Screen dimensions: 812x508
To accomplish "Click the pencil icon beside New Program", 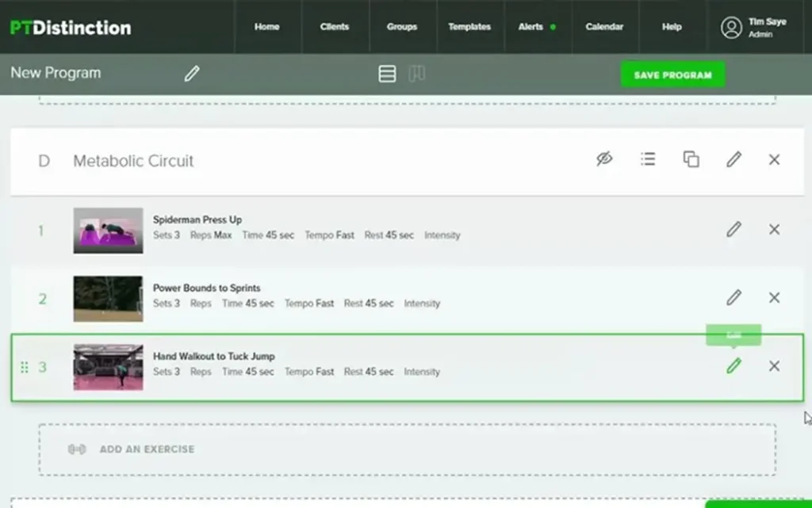I will [192, 74].
